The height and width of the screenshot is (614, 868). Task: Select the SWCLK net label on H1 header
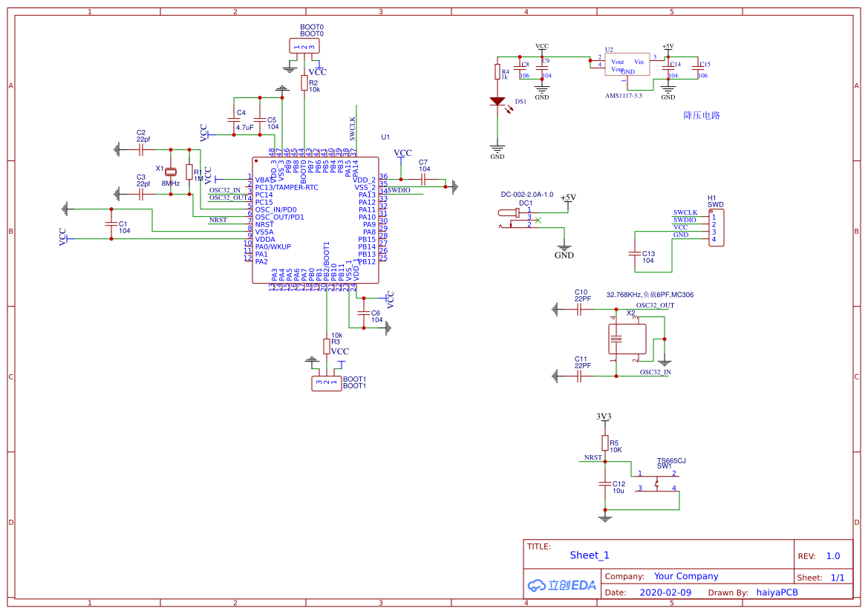(685, 212)
